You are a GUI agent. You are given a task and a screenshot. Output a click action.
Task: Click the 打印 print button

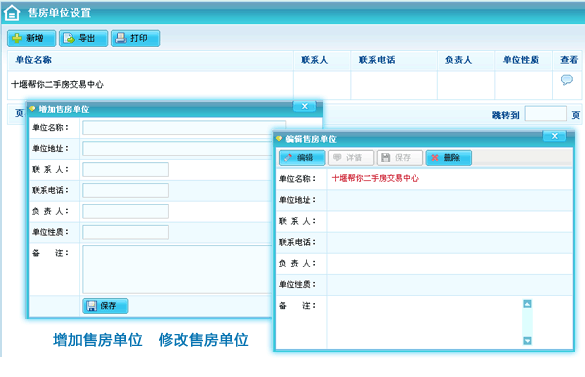135,38
